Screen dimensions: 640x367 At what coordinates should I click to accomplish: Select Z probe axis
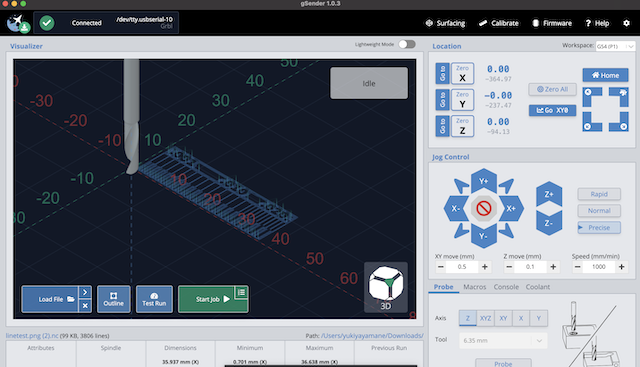pyautogui.click(x=468, y=318)
